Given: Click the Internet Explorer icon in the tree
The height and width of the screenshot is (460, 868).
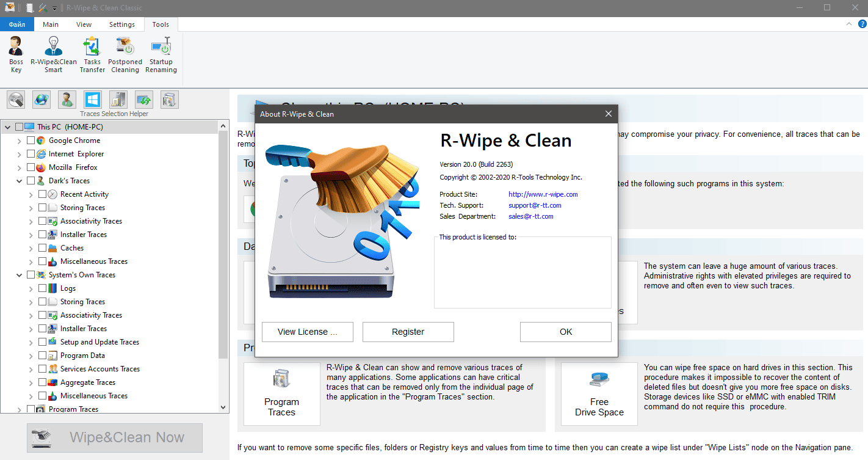Looking at the screenshot, I should [41, 154].
